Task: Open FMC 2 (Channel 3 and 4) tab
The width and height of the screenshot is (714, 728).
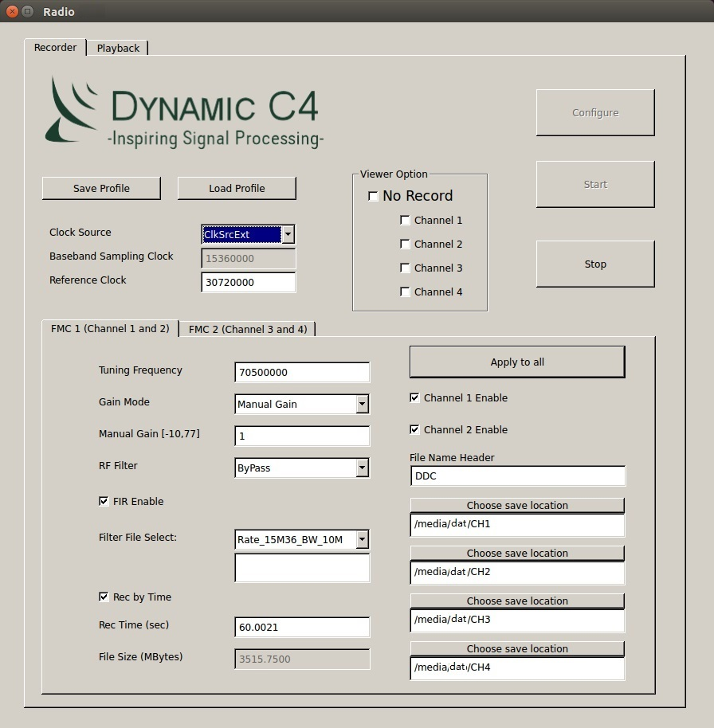Action: click(x=247, y=329)
